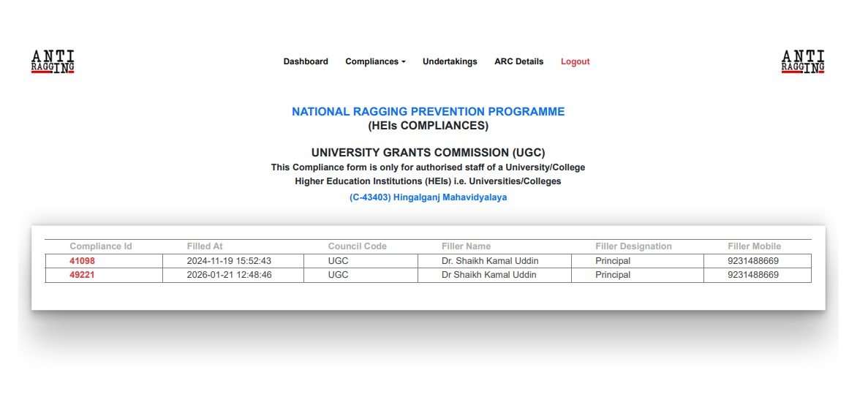Select the 2024-11-19 15:52:43 timestamp cell

(229, 261)
